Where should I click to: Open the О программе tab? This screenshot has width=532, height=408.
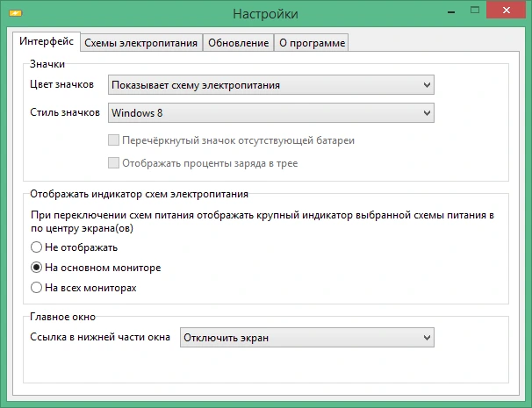coord(312,43)
